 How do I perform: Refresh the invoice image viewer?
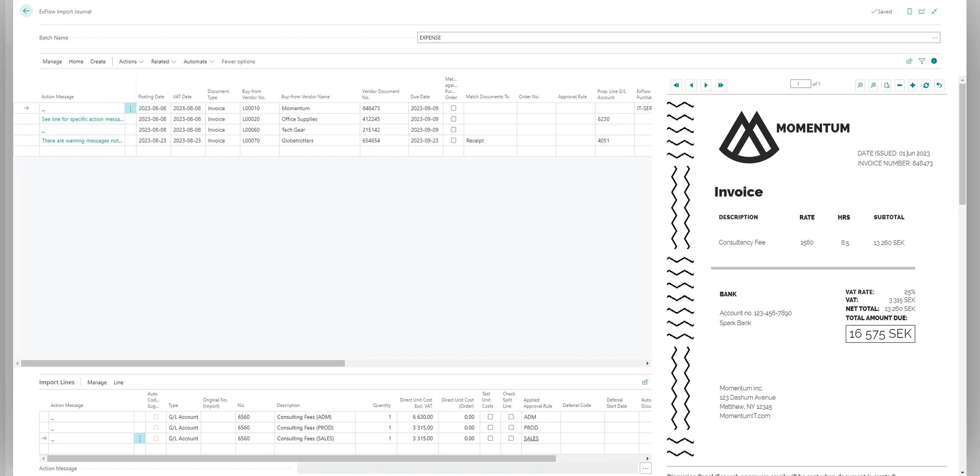(x=926, y=85)
